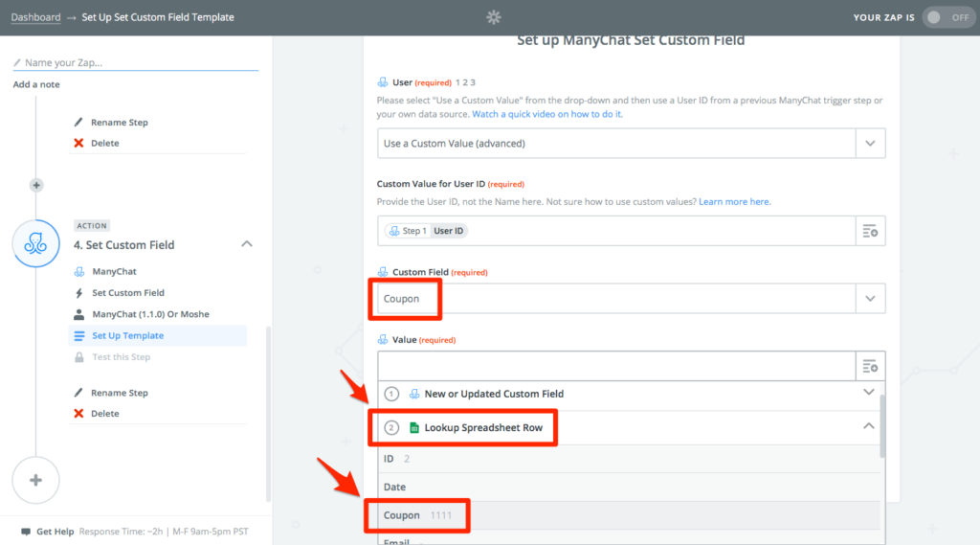
Task: Click insert field icon for Value
Action: point(870,366)
